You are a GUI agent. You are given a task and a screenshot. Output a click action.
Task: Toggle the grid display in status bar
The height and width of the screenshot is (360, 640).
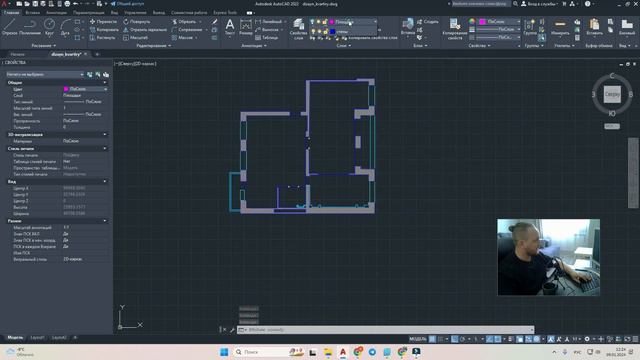pos(432,339)
